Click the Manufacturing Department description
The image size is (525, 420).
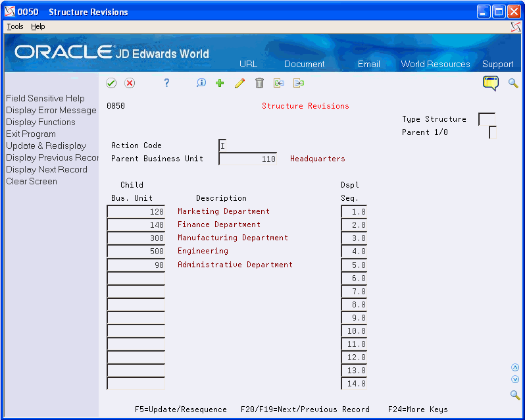[x=233, y=238]
